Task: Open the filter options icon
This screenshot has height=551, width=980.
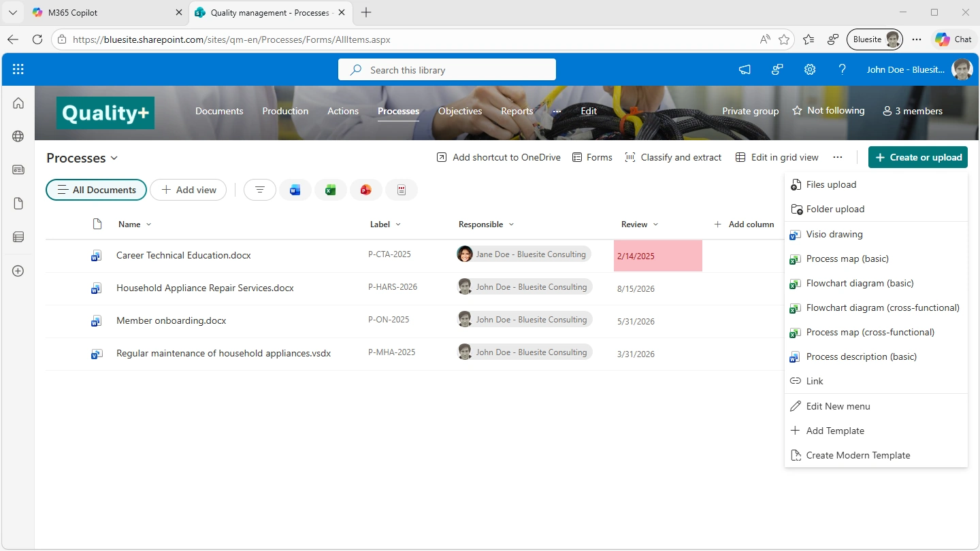Action: (259, 190)
